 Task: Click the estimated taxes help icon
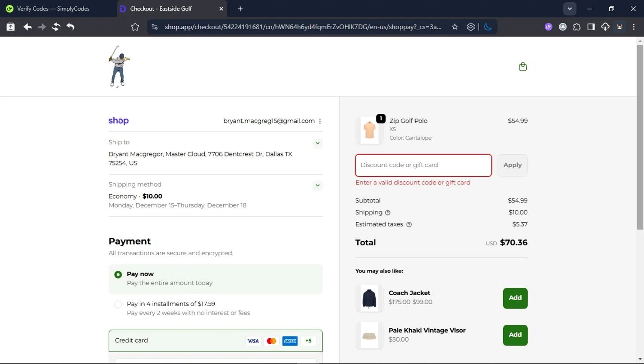[409, 224]
